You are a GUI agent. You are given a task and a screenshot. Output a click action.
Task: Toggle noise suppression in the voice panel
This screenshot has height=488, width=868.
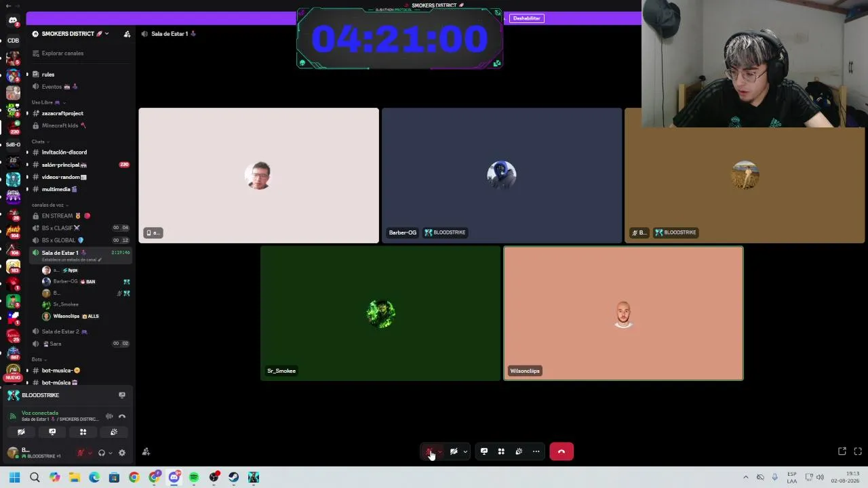click(x=109, y=416)
